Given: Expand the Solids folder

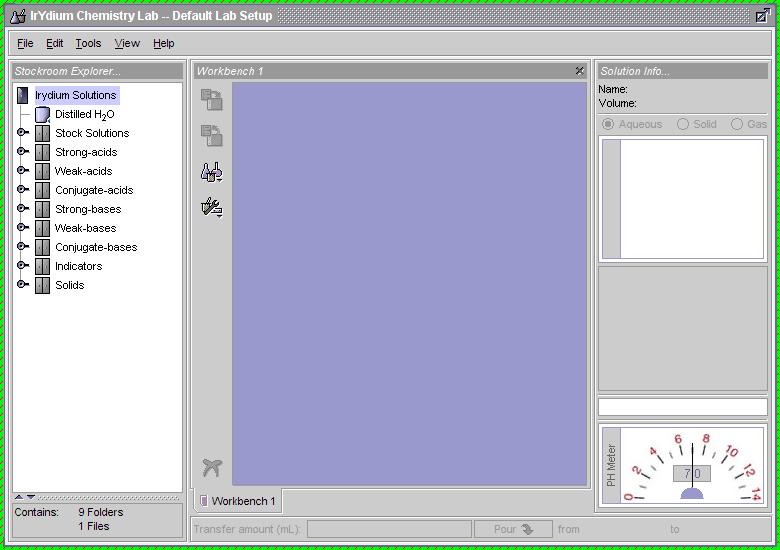Looking at the screenshot, I should [22, 284].
